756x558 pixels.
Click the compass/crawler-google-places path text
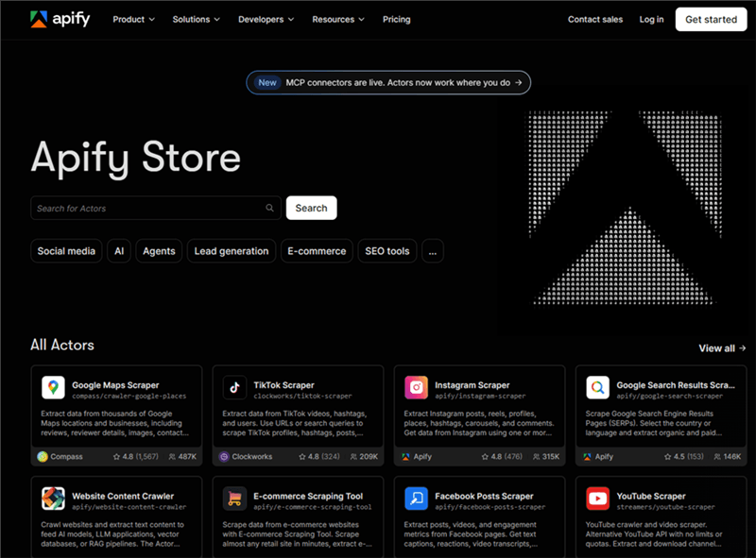129,397
